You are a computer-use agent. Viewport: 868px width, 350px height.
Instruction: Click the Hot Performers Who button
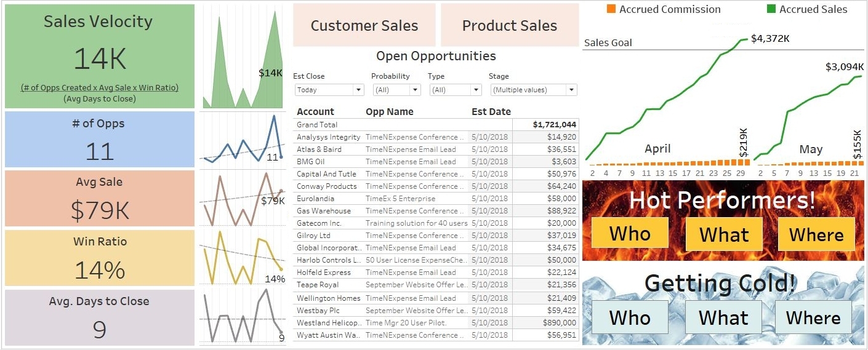(630, 234)
